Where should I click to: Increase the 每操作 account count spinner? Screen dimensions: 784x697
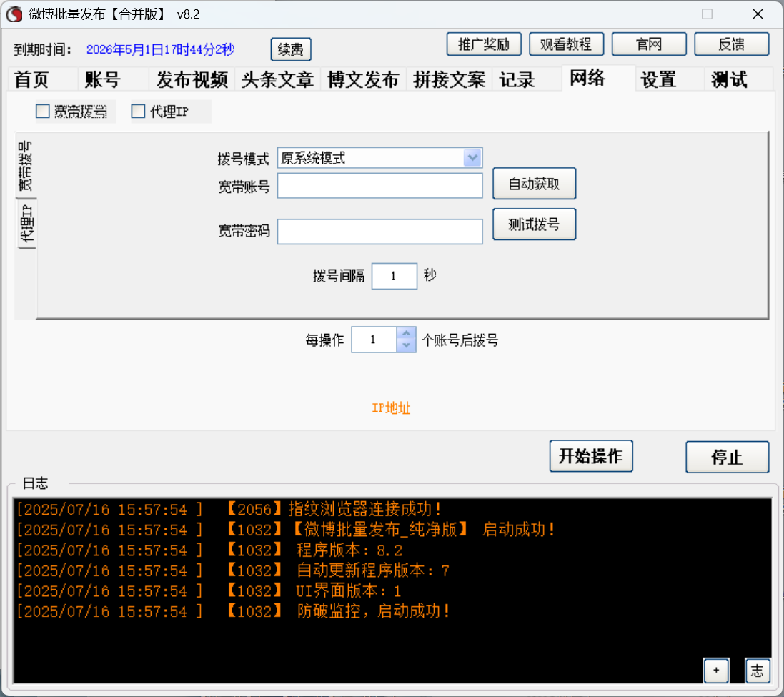pyautogui.click(x=407, y=333)
